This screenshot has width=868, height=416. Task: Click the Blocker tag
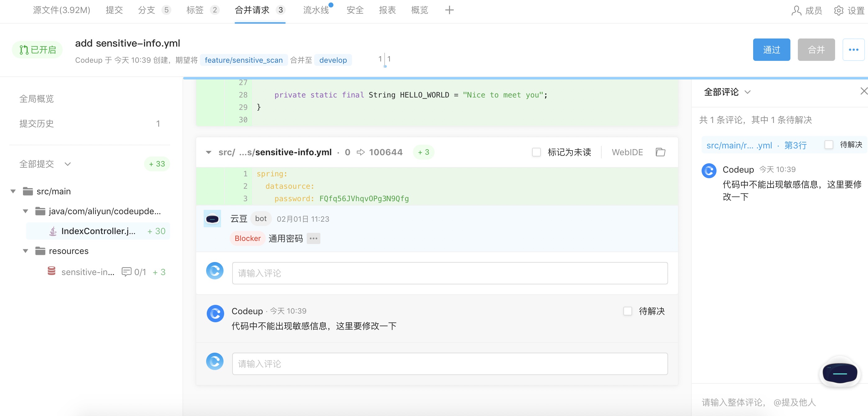pos(248,238)
